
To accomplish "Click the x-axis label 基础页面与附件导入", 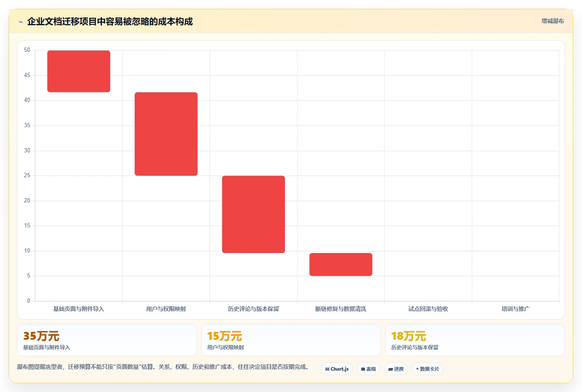I will (x=79, y=309).
